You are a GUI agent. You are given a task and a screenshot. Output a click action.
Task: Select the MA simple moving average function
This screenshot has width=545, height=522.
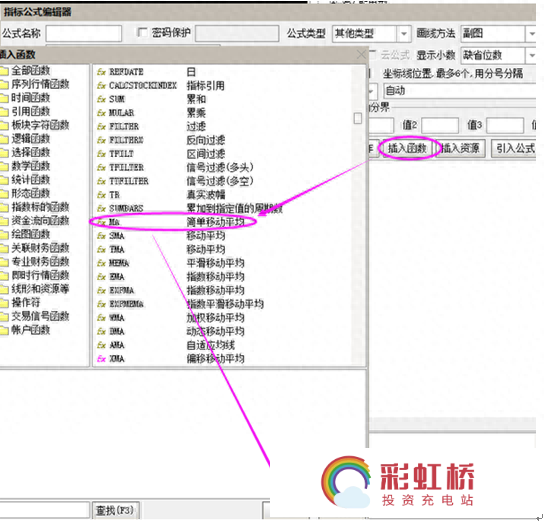172,222
